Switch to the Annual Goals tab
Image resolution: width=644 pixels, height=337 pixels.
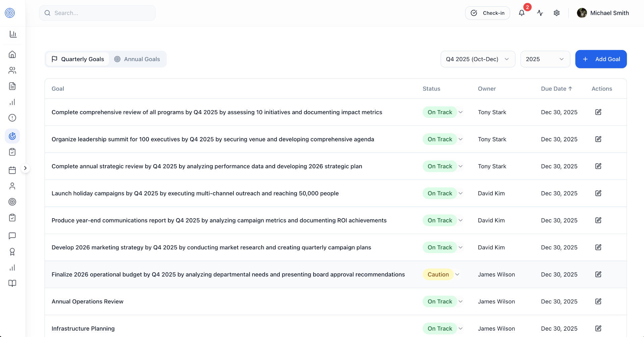138,59
